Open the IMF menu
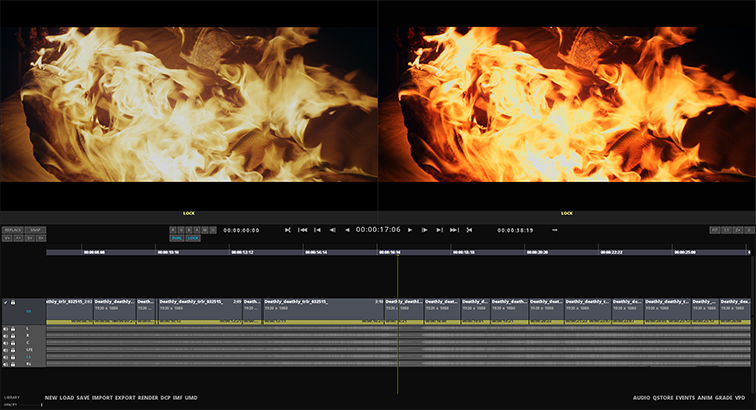 (x=178, y=397)
